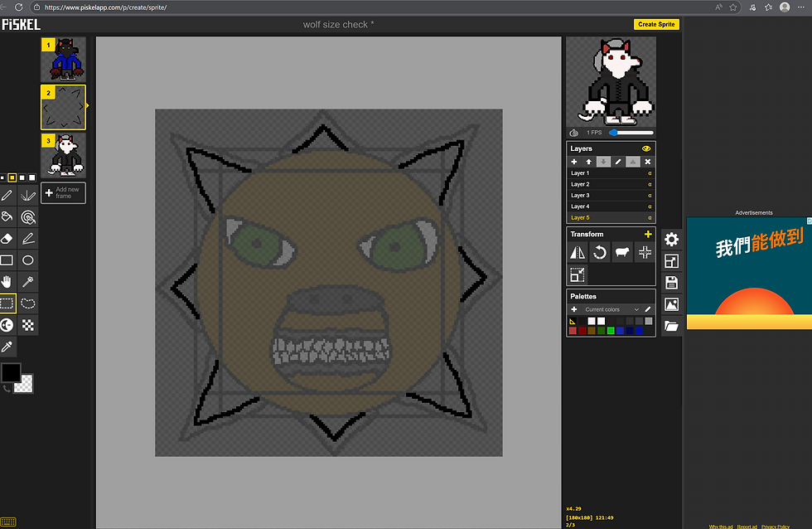Expand Transform panel with plus icon
The image size is (812, 529).
pos(648,234)
